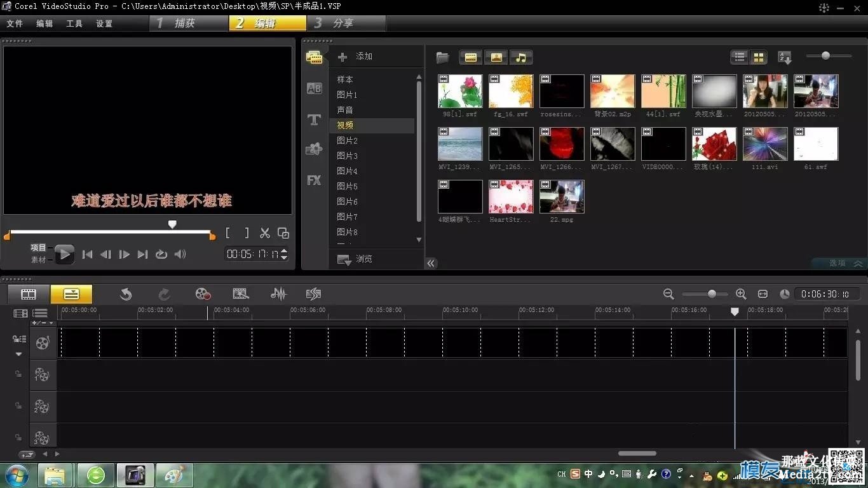Open the Title (T) library panel
This screenshot has width=868, height=488.
(x=314, y=119)
